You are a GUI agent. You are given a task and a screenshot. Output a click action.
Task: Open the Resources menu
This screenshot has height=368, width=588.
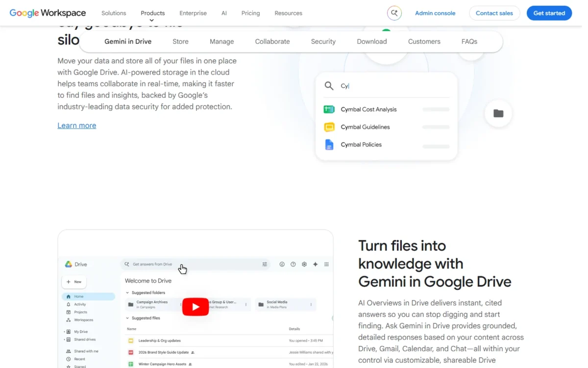pos(288,13)
